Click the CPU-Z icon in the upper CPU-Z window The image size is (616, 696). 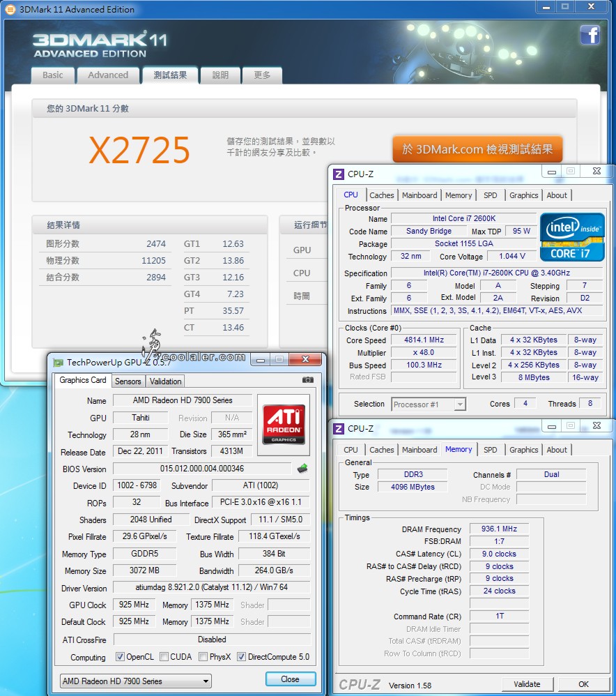339,174
